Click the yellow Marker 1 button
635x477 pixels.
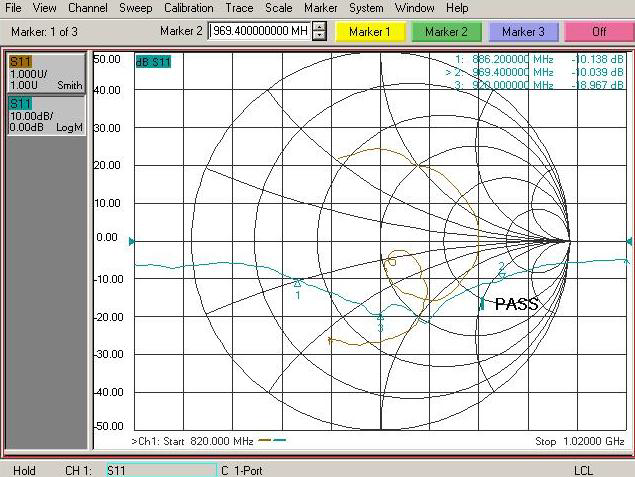369,32
